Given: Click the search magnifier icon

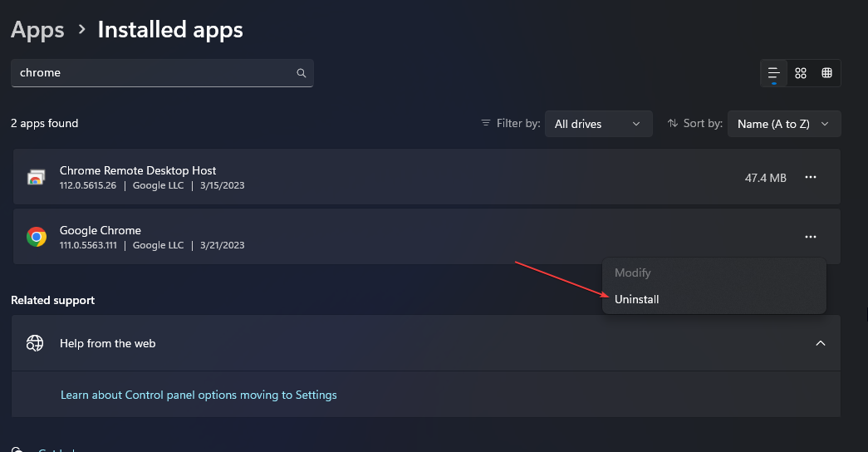Looking at the screenshot, I should coord(302,73).
